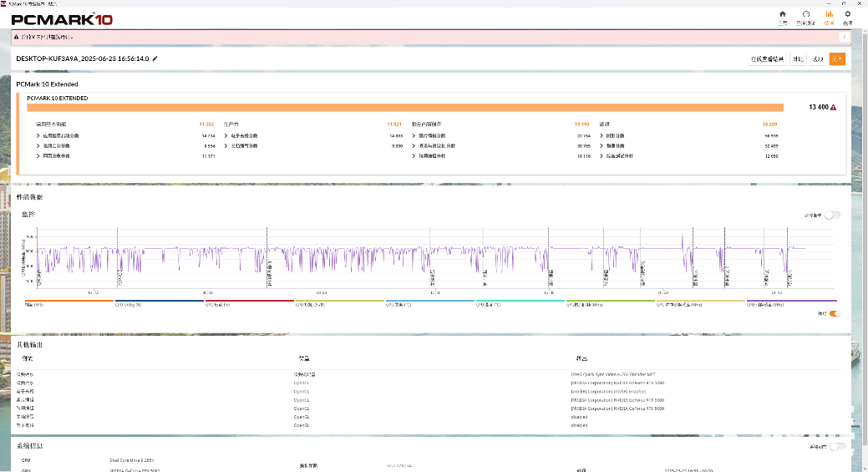Click the warning triangle in the pink banner
The height and width of the screenshot is (472, 868).
click(x=16, y=37)
